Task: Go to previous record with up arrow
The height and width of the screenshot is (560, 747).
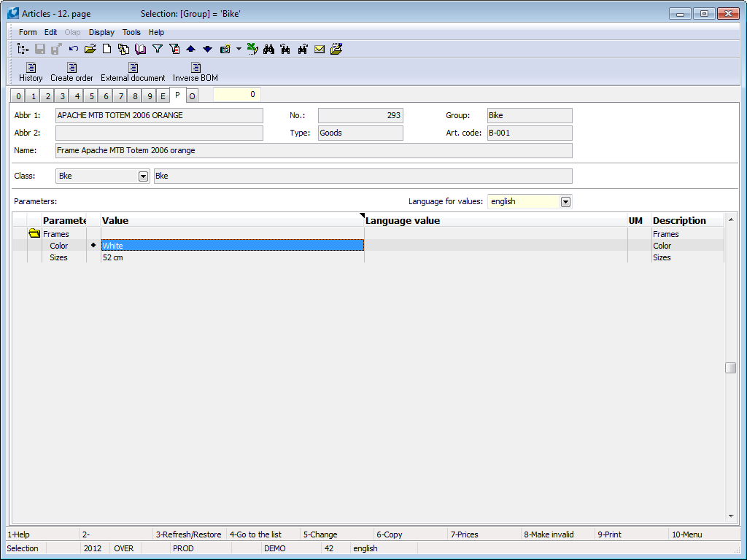Action: (x=190, y=49)
